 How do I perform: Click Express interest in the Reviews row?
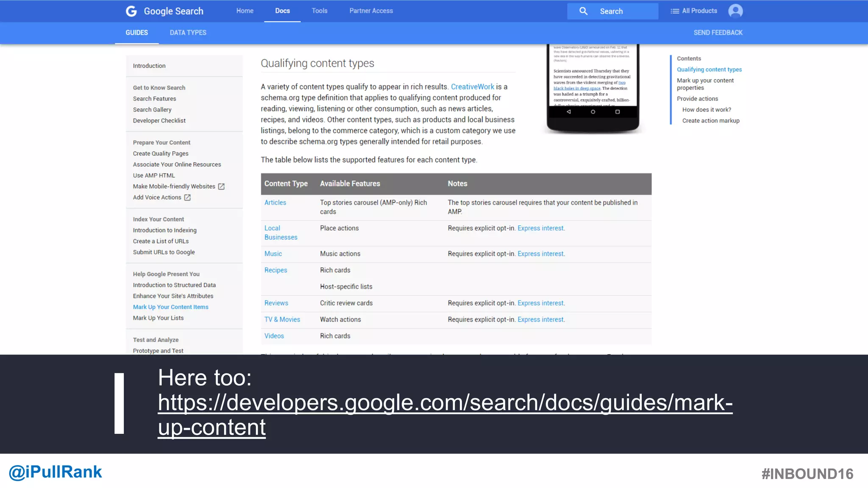541,303
